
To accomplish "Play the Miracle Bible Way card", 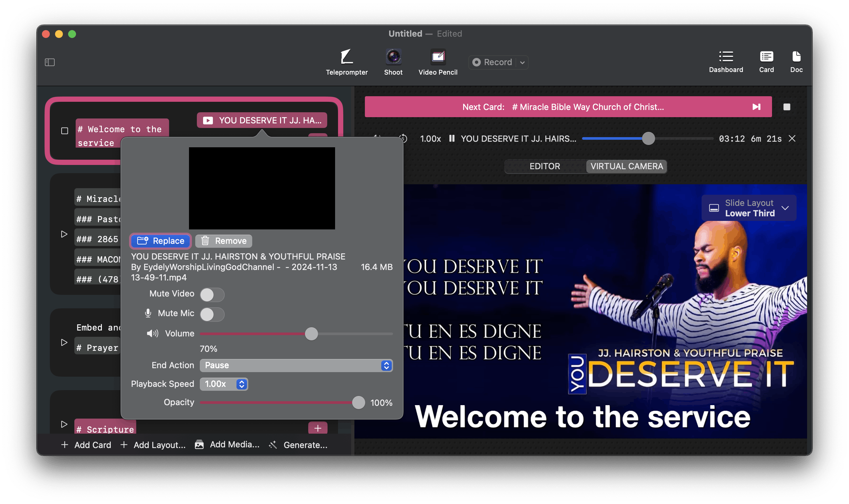I will 64,234.
